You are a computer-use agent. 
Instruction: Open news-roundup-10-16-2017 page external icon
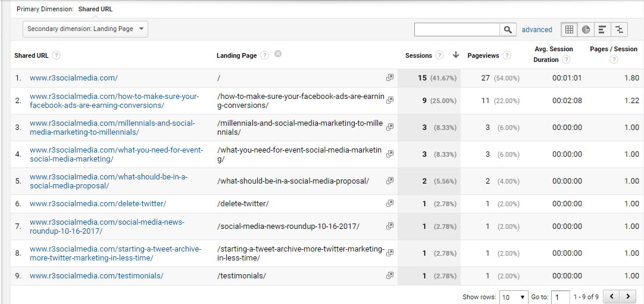point(390,226)
